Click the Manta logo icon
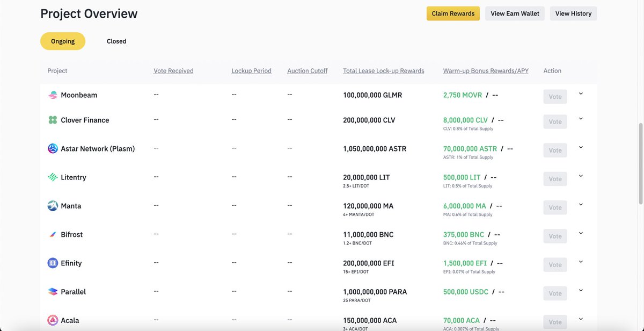Image resolution: width=644 pixels, height=331 pixels. click(x=53, y=206)
